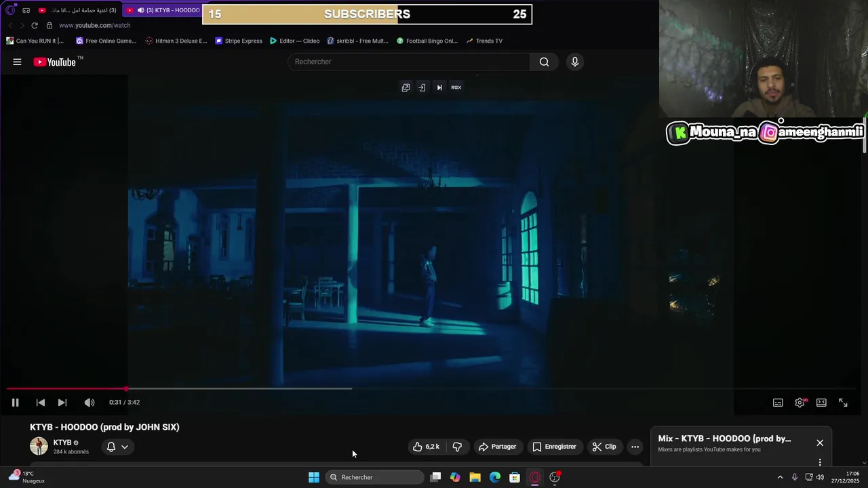The height and width of the screenshot is (488, 868).
Task: Go forward in browser history
Action: tap(22, 25)
